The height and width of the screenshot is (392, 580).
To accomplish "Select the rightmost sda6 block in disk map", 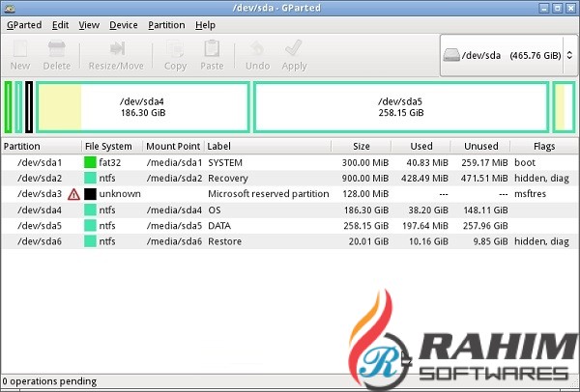I will point(564,107).
